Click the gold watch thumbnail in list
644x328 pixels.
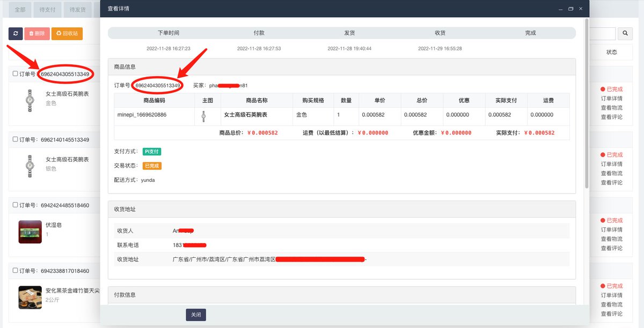(x=30, y=101)
